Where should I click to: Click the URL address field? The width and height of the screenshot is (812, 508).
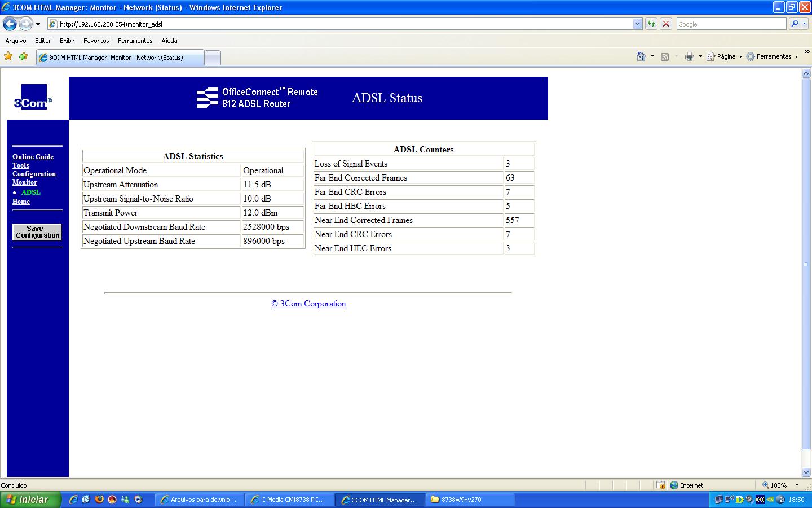tap(345, 24)
